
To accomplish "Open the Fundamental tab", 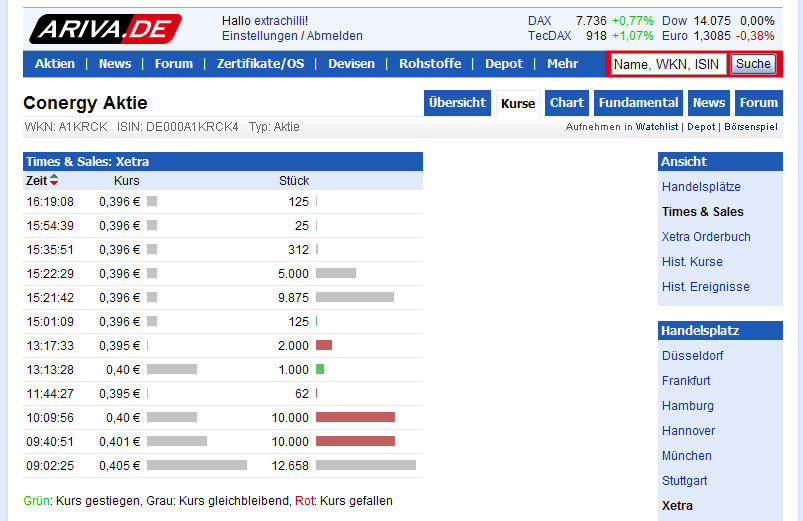I will pos(639,102).
